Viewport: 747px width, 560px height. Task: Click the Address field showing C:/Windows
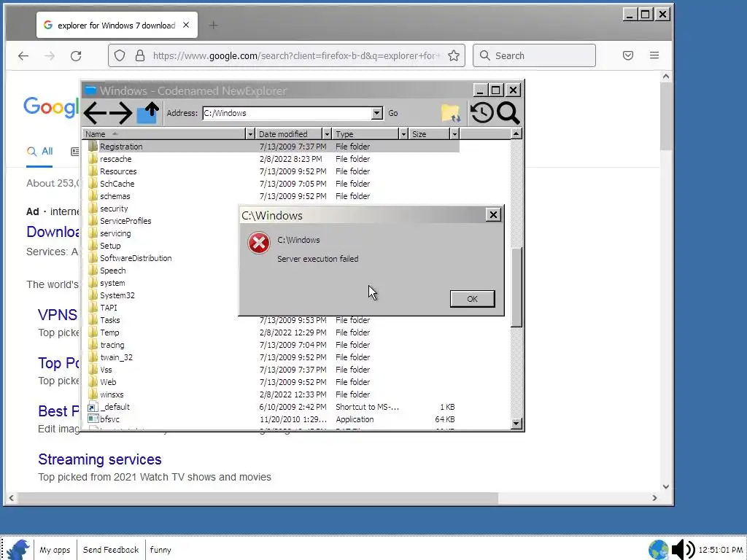coord(287,113)
